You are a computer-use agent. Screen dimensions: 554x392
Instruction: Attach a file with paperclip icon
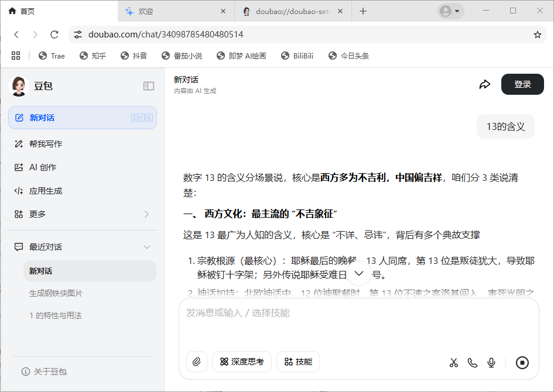[196, 362]
